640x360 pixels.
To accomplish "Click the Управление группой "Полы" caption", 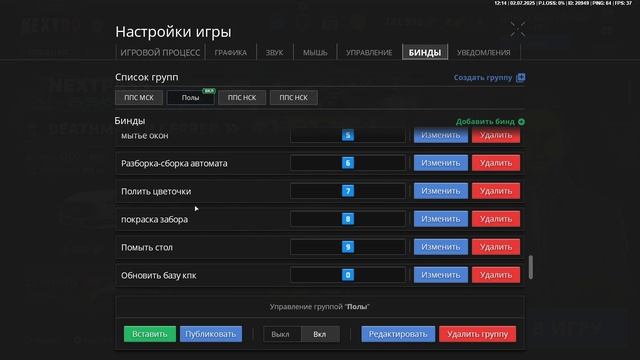I will click(x=320, y=307).
